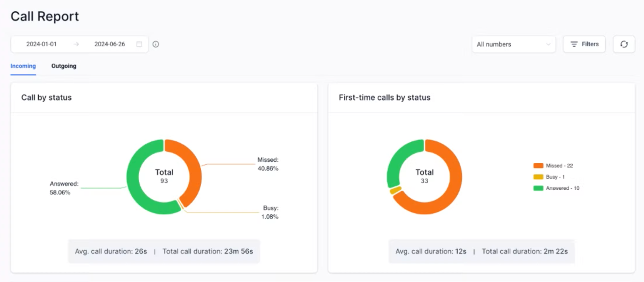The width and height of the screenshot is (644, 282).
Task: Click Avg. call duration: 12s text
Action: pyautogui.click(x=431, y=251)
